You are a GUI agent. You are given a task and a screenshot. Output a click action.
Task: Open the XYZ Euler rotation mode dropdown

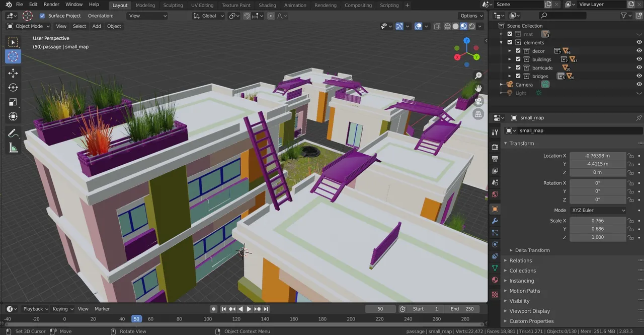click(x=598, y=210)
